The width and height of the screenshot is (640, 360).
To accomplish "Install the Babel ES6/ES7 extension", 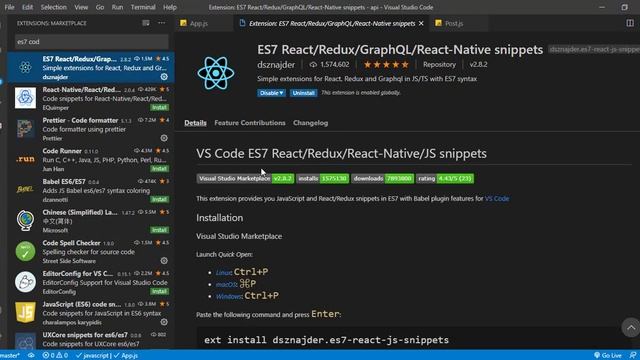I will click(159, 199).
